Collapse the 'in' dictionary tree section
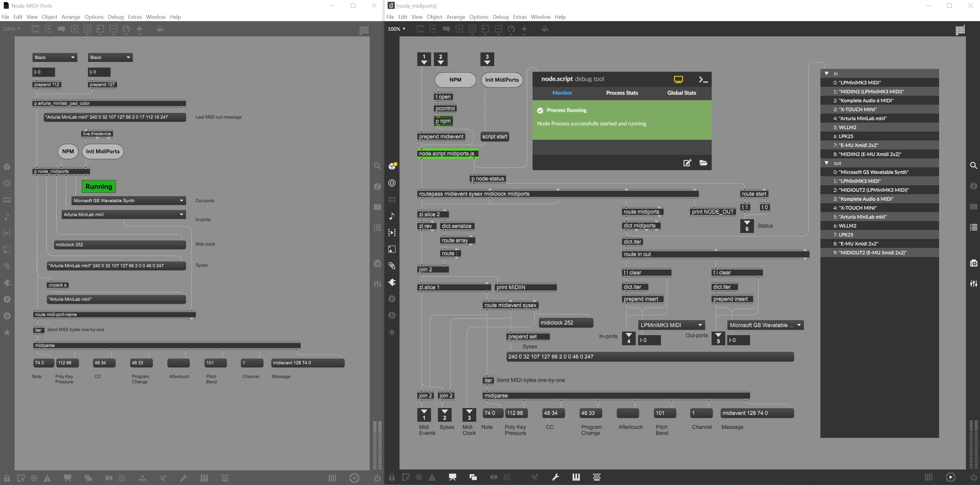This screenshot has width=980, height=485. coord(826,73)
